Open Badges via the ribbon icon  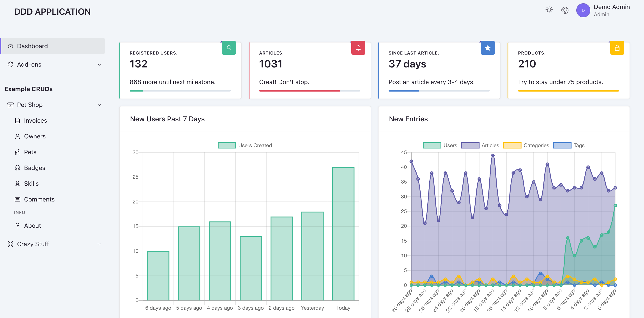click(18, 168)
